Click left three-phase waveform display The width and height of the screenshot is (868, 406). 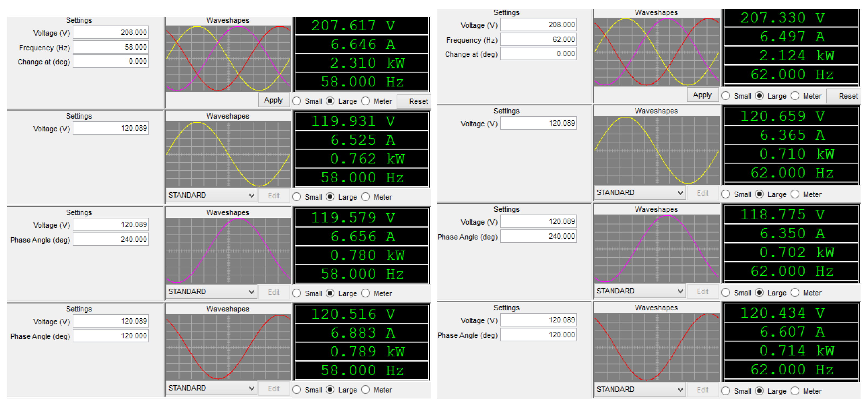tap(228, 59)
